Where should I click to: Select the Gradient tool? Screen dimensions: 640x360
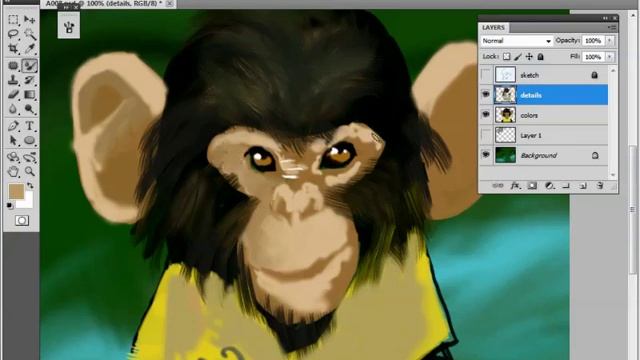tap(29, 95)
